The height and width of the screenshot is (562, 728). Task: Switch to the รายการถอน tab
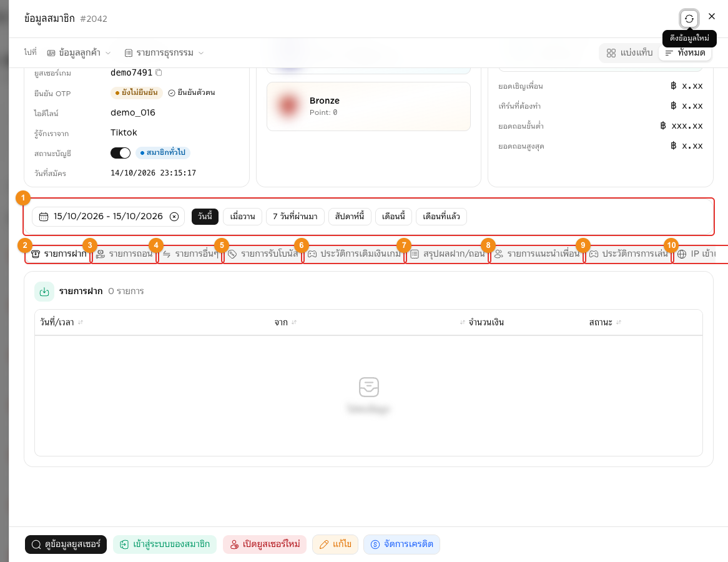coord(124,254)
